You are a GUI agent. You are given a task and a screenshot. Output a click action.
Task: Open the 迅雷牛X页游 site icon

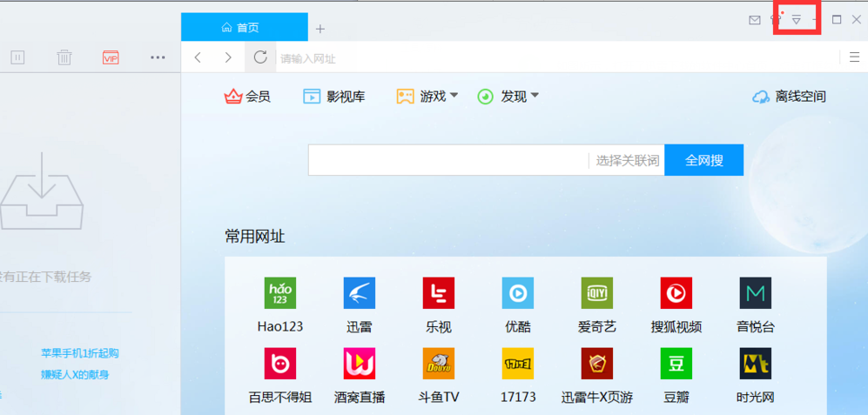tap(596, 363)
